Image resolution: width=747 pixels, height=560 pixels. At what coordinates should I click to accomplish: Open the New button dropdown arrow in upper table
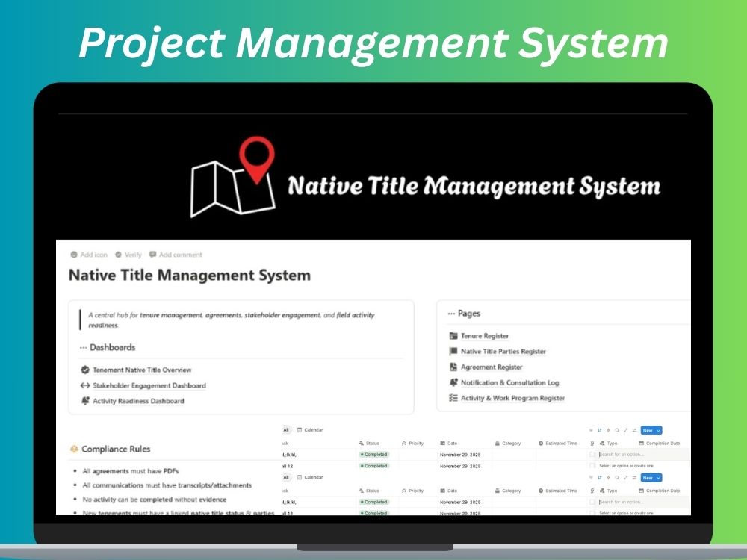(x=658, y=431)
